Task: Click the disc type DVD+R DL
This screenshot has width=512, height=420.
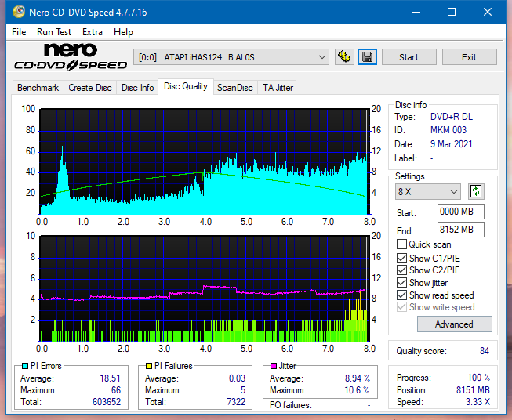Action: pos(452,117)
